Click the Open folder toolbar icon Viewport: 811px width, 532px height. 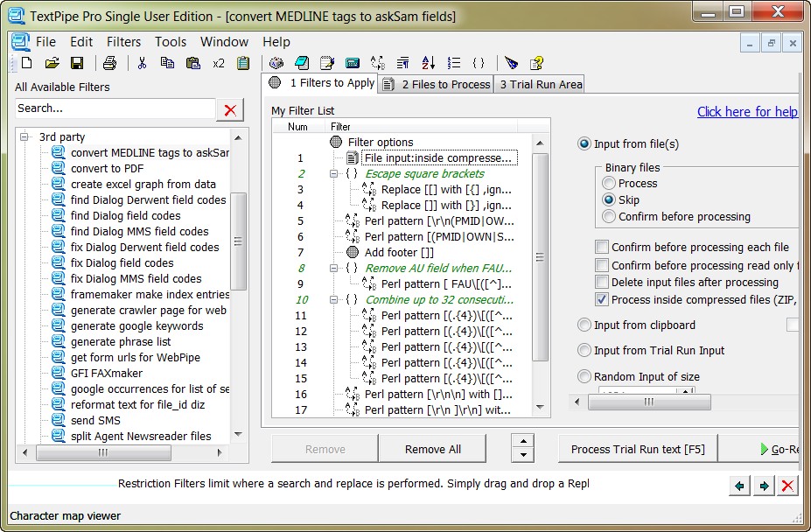click(52, 63)
